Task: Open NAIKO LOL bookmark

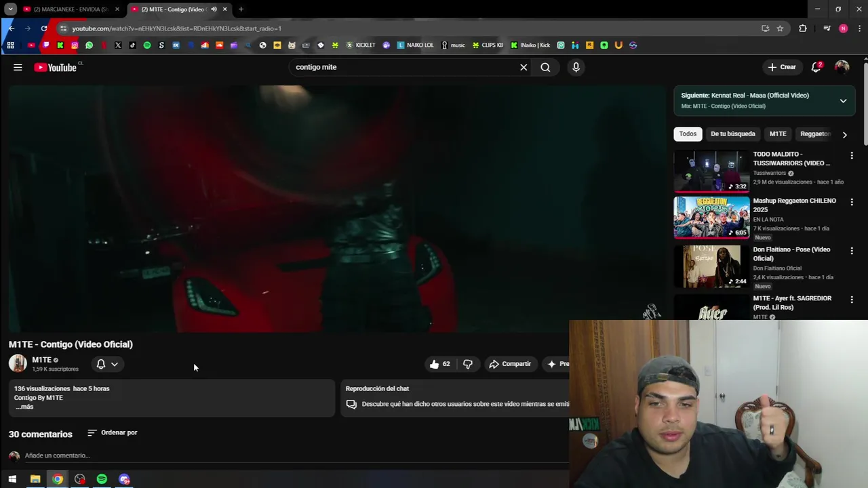Action: 415,45
